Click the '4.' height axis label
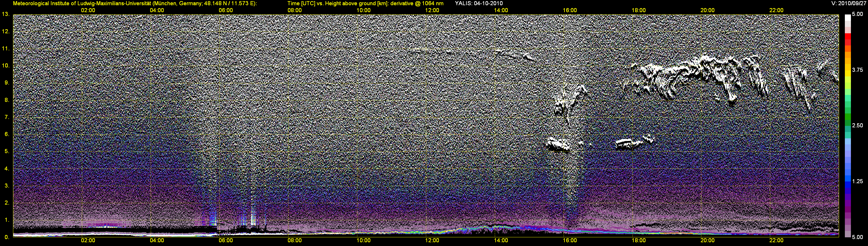 7,168
